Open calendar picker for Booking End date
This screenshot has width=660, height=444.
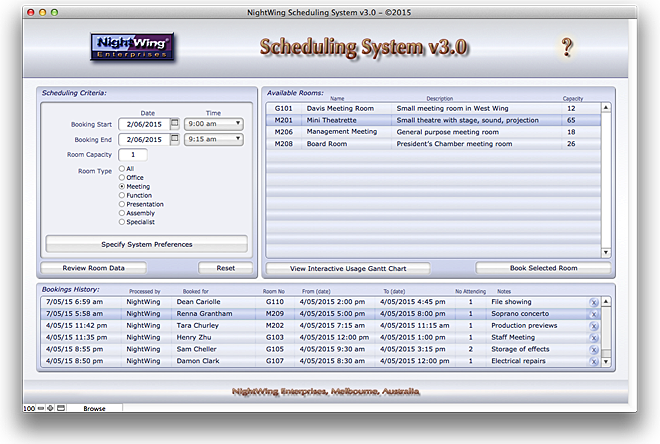coord(175,139)
